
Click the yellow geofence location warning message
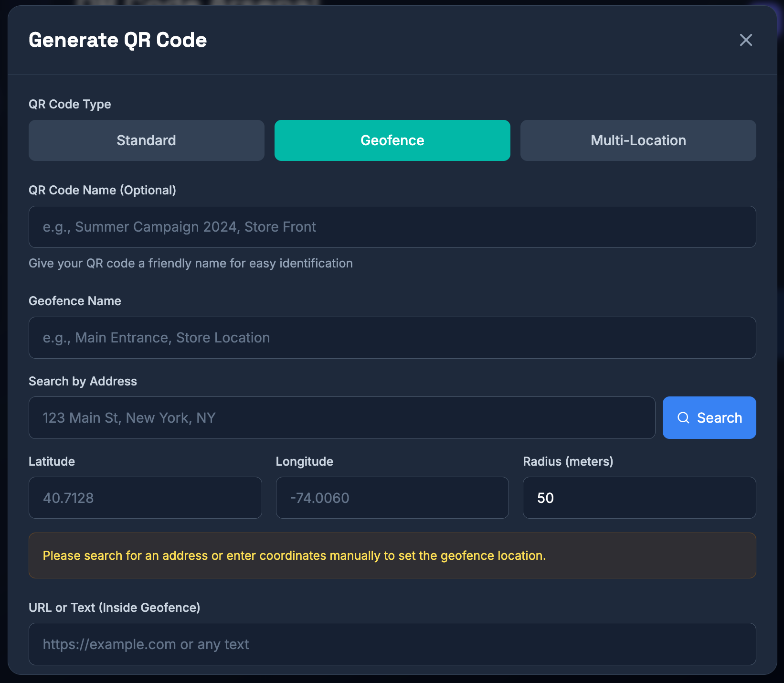click(x=294, y=555)
